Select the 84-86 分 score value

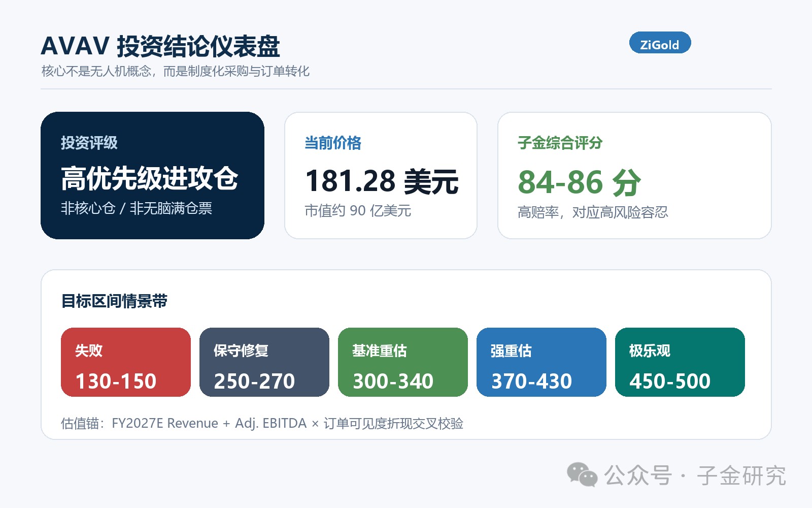[580, 182]
